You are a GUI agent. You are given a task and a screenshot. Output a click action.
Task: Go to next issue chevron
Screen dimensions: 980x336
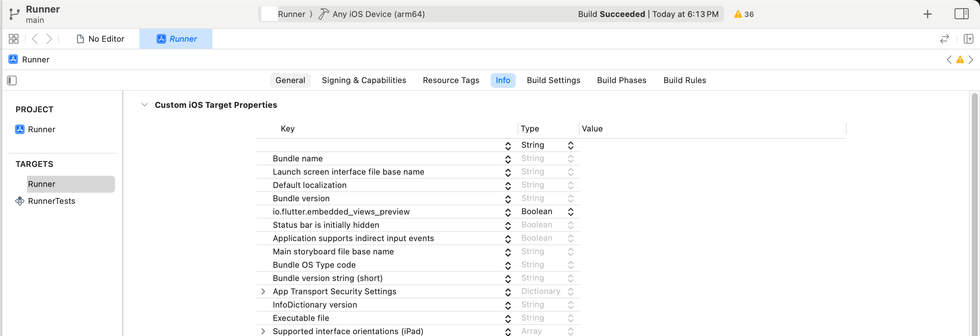click(971, 59)
